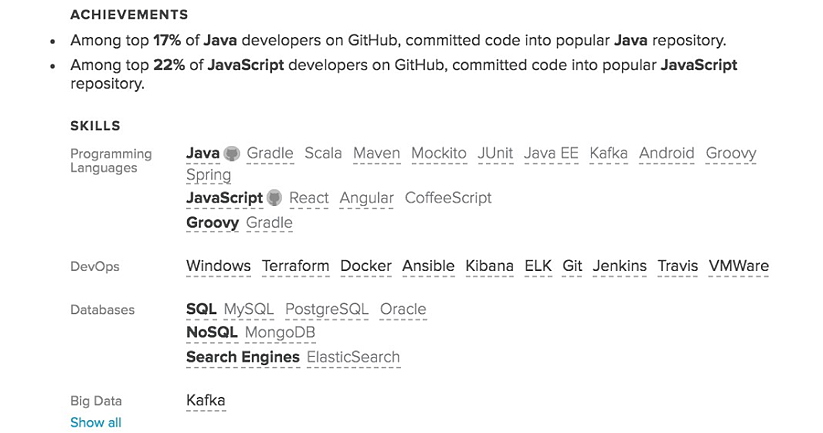Select the bold Groovy language heading
Screen dimensions: 823x433
click(212, 223)
